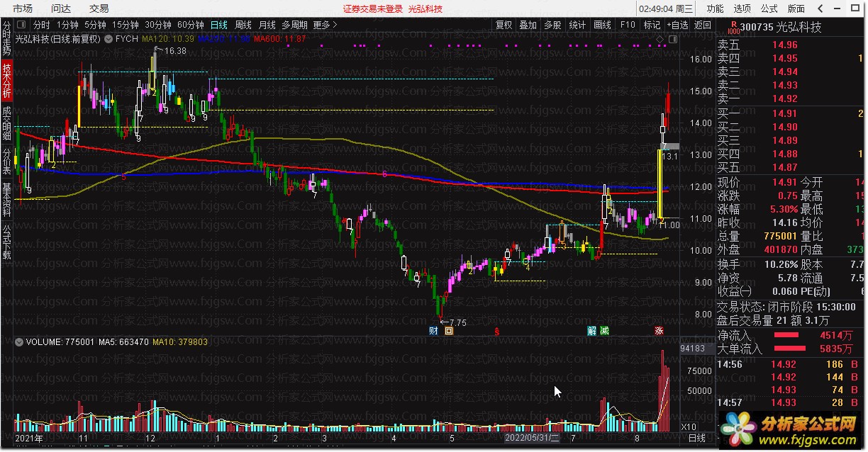
Task: Click the 光弘科技(日线 前复权) chart label
Action: pos(59,39)
